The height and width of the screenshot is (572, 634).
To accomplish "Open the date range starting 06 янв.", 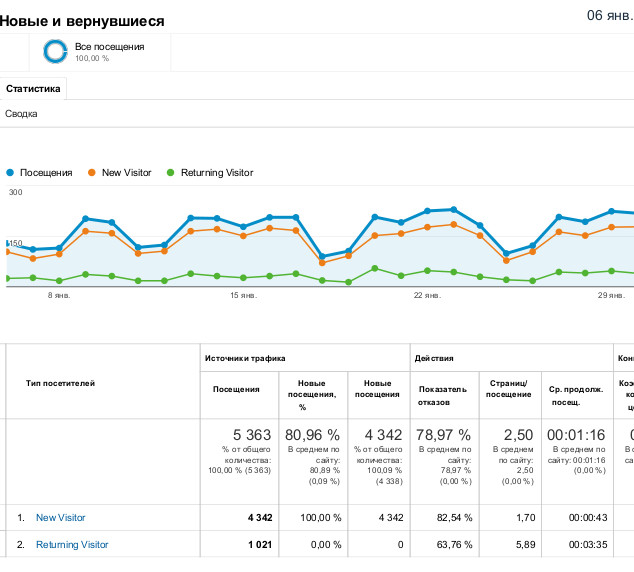I will [x=609, y=16].
